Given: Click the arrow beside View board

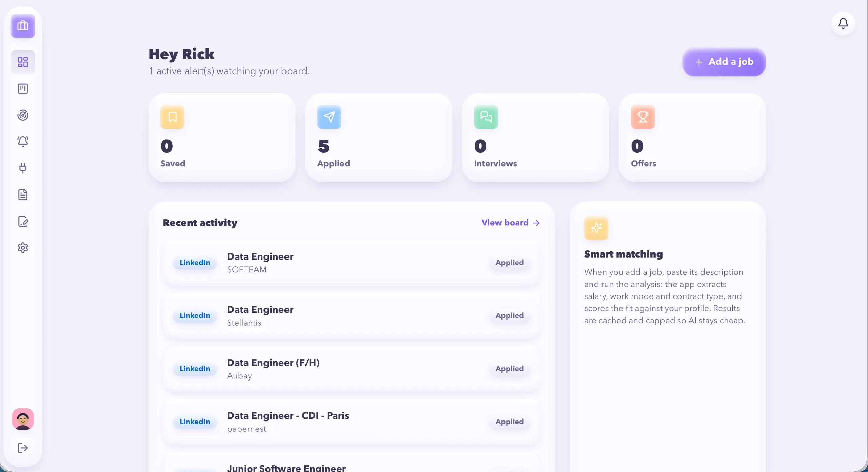Looking at the screenshot, I should (536, 223).
